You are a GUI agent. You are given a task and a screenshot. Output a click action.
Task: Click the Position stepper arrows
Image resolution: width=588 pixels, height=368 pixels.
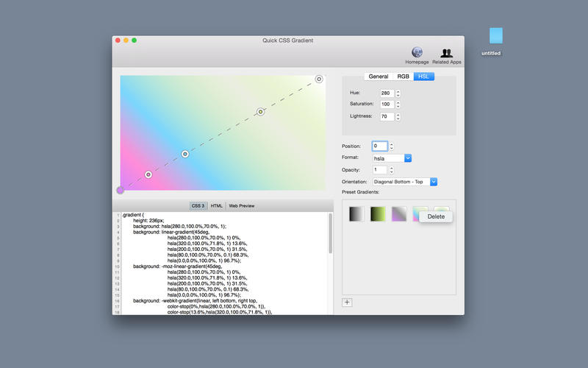click(x=392, y=146)
